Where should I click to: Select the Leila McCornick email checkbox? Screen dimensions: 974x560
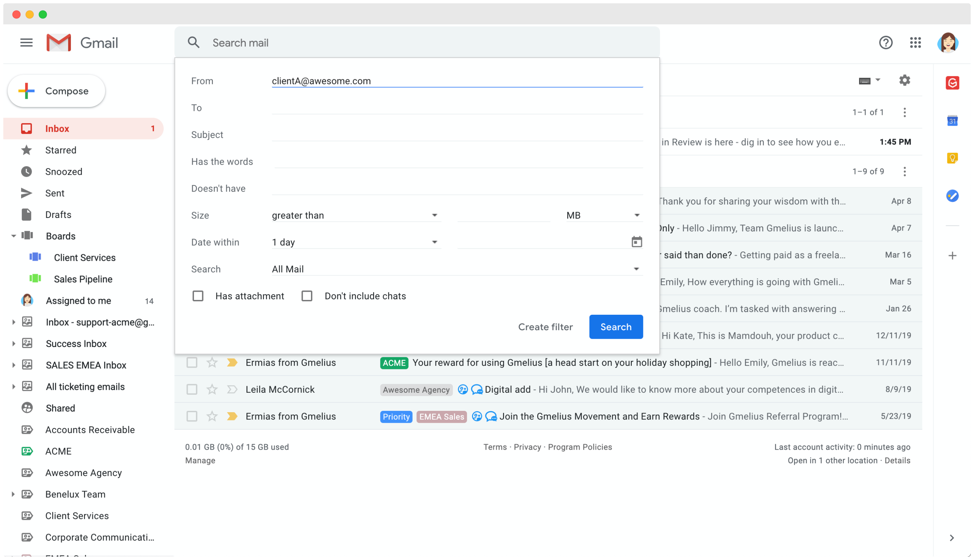pyautogui.click(x=192, y=389)
